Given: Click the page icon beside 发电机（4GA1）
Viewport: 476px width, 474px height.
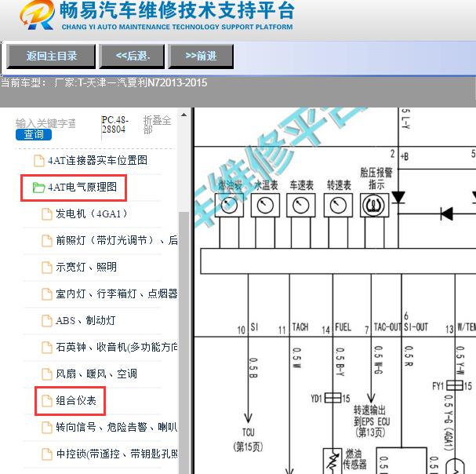Looking at the screenshot, I should tap(47, 214).
